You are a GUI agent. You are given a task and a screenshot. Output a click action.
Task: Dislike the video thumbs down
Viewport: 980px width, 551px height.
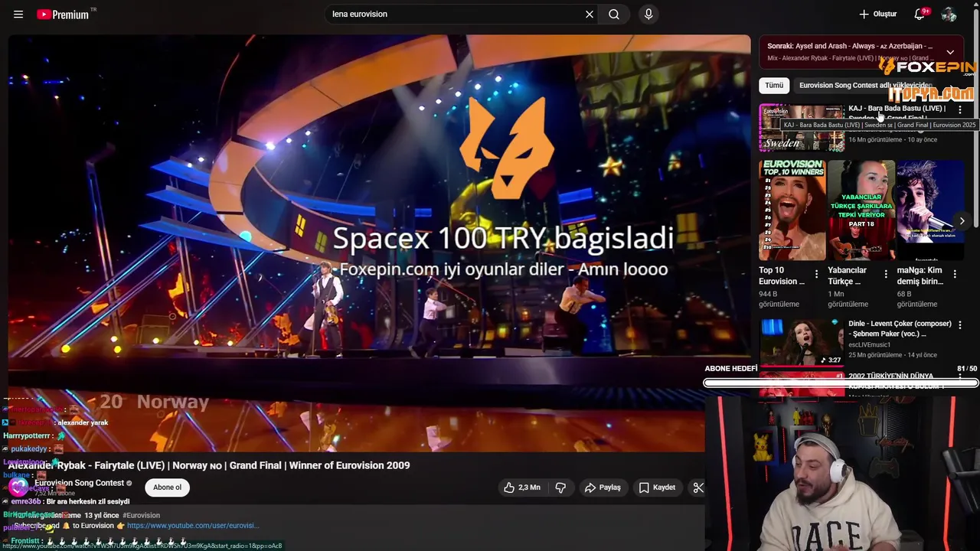coord(560,487)
